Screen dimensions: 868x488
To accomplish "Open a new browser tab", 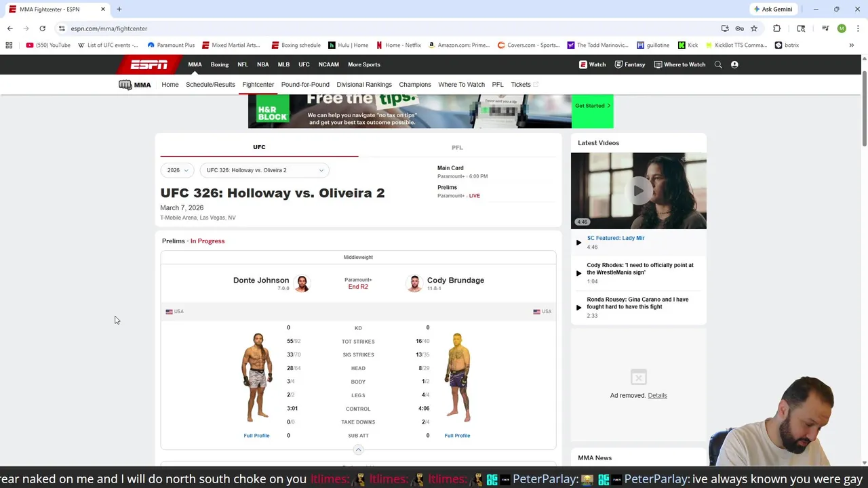I will pos(119,9).
